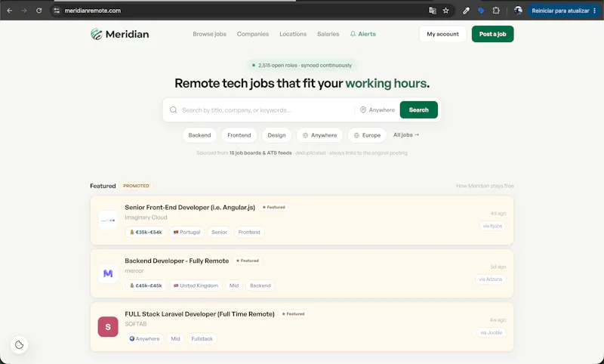
Task: Click the Meridian logo
Action: tap(119, 34)
